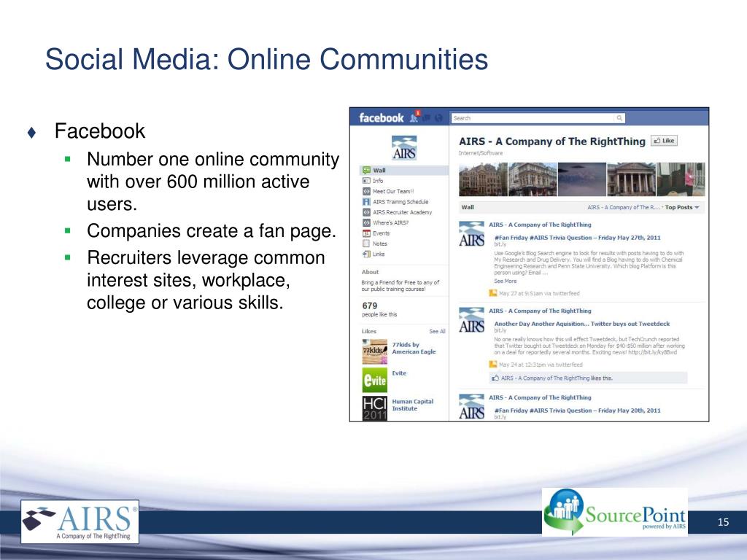Open Notes in the sidebar

(379, 244)
